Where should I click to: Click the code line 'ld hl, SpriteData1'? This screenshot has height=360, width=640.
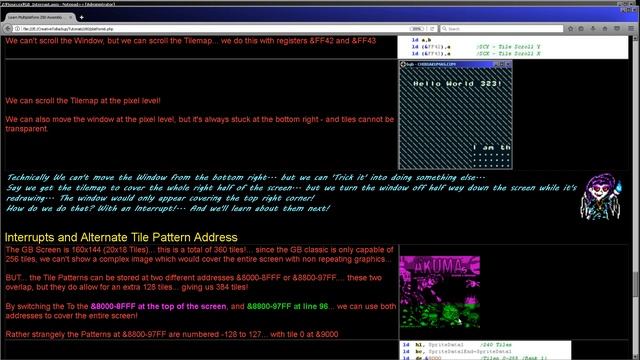point(433,345)
